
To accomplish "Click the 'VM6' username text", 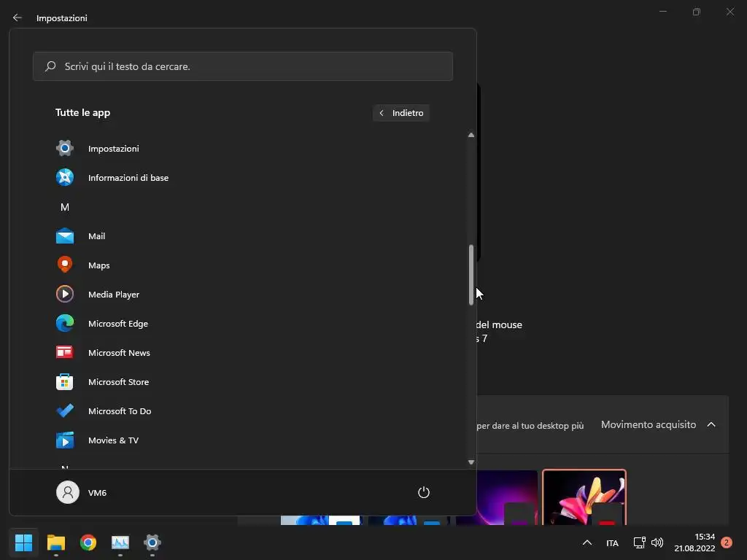I will (97, 493).
